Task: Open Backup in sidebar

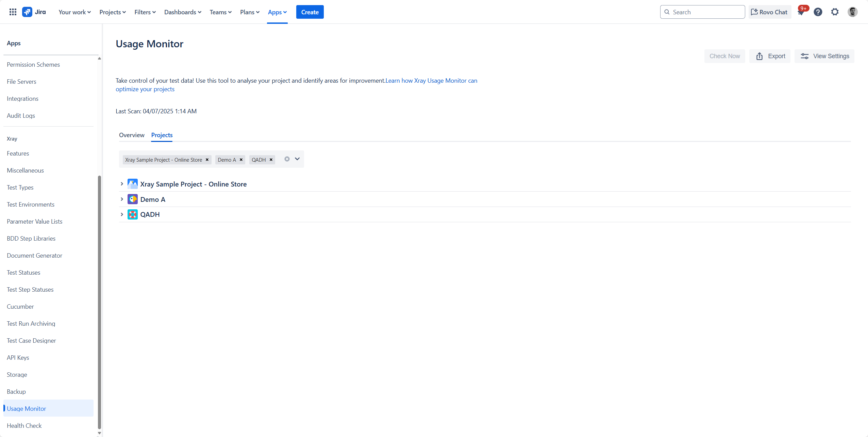Action: pyautogui.click(x=16, y=392)
